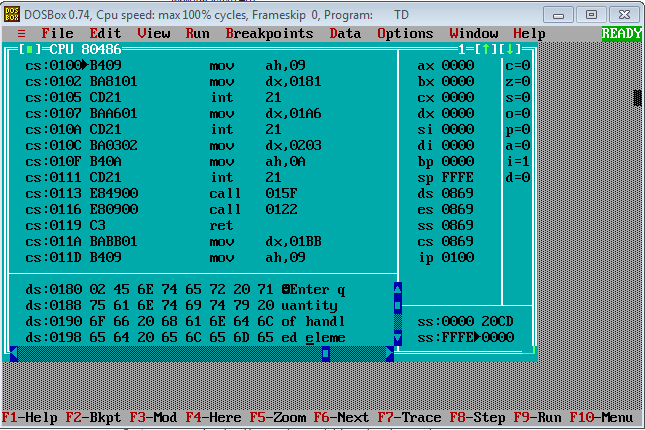The height and width of the screenshot is (430, 645).
Task: Click horizontal scrollbar left arrow
Action: point(14,353)
